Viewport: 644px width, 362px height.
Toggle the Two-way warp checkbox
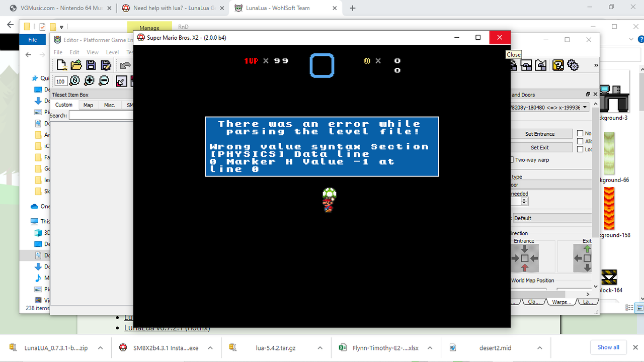click(512, 160)
